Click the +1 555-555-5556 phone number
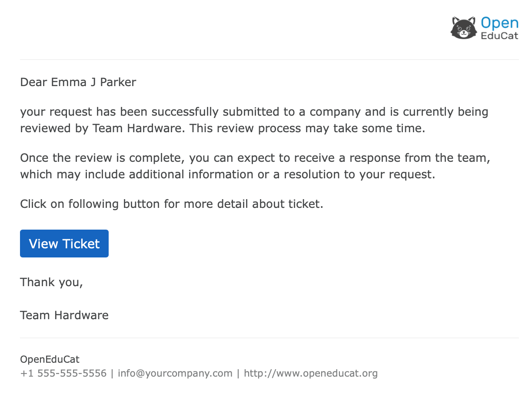532x394 pixels. pos(63,373)
